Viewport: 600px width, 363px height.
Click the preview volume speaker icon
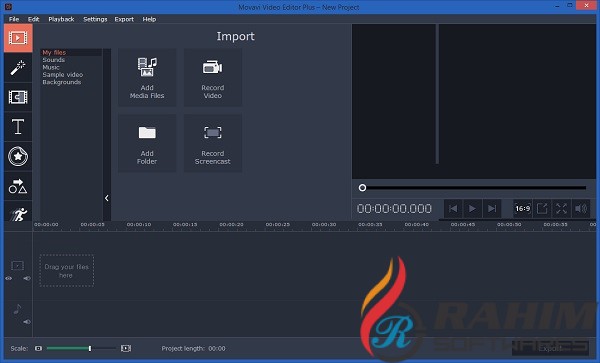(x=581, y=208)
